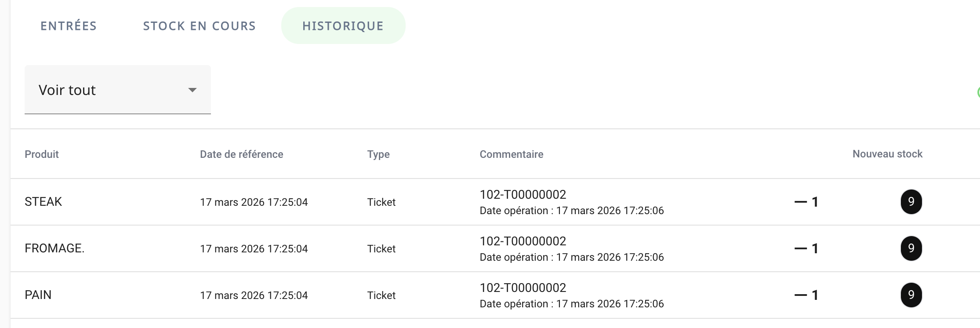This screenshot has height=328, width=980.
Task: Click the new stock badge for STEAK
Action: click(x=911, y=202)
